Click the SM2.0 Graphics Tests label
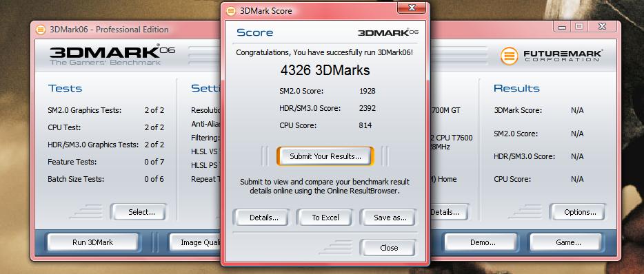The width and height of the screenshot is (644, 274). (85, 110)
